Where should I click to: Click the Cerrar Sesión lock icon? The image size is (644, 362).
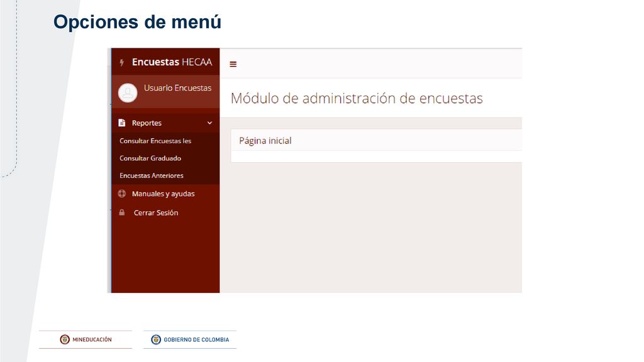click(x=122, y=212)
